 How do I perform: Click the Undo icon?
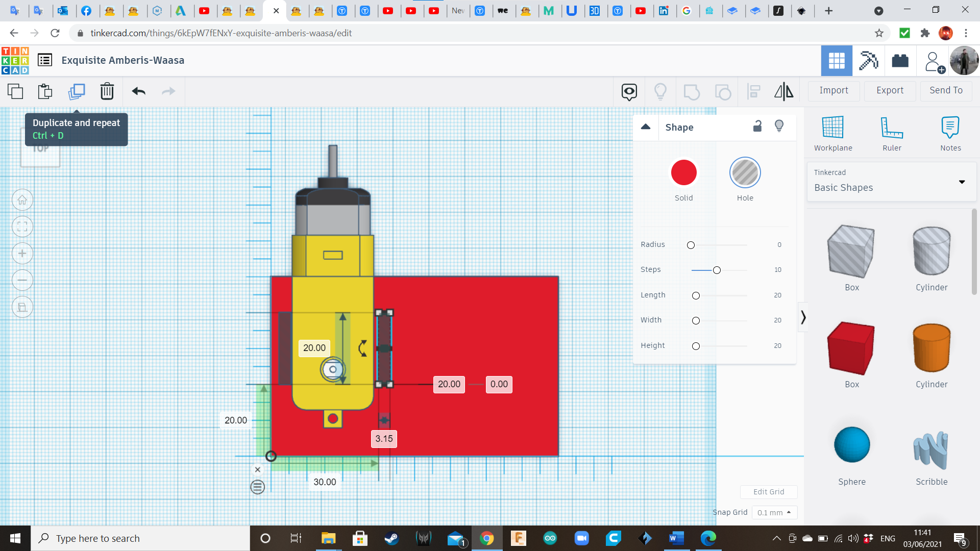[137, 91]
